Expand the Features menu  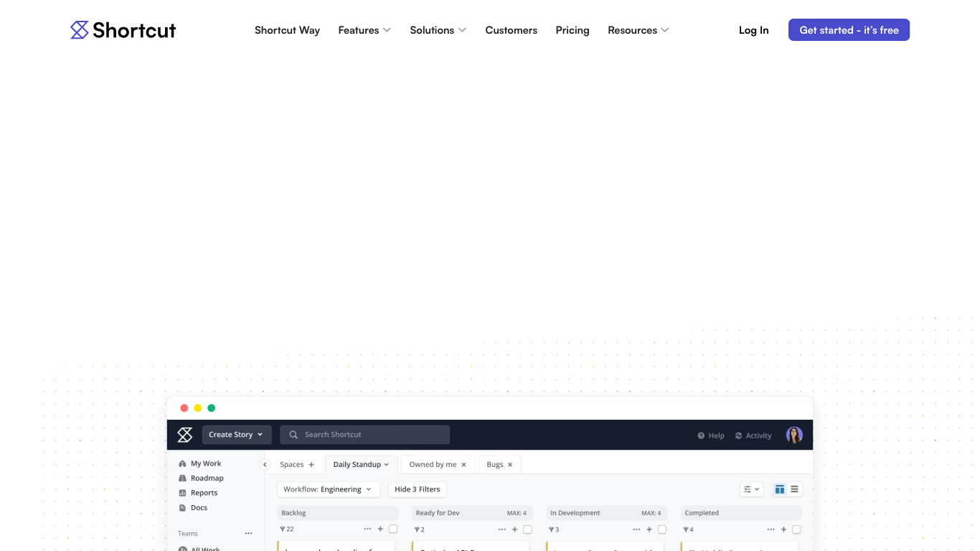click(364, 30)
